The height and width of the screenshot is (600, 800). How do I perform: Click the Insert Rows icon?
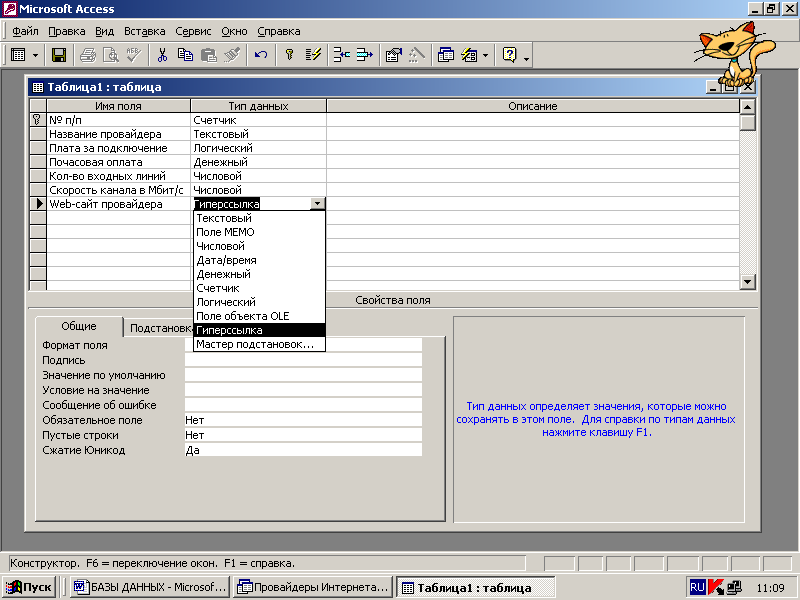[x=341, y=55]
